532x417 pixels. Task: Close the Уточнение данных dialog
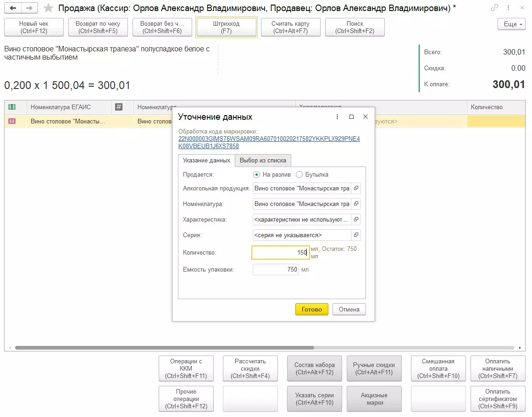pos(366,117)
